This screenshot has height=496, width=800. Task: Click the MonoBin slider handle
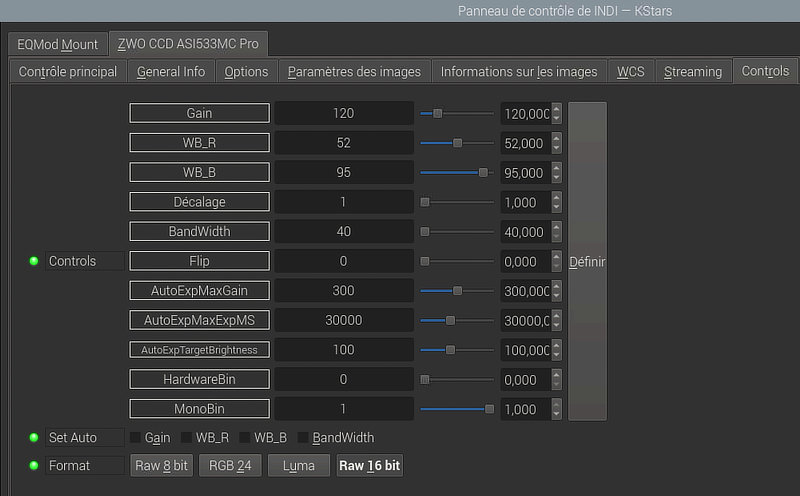point(489,409)
